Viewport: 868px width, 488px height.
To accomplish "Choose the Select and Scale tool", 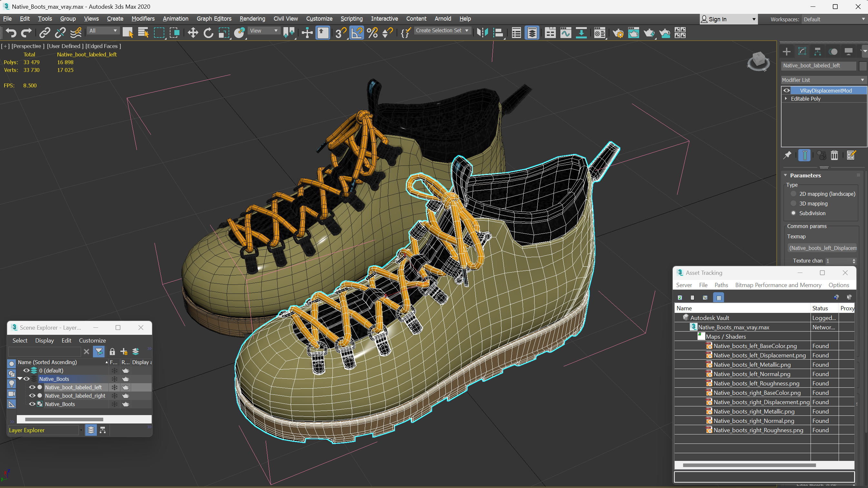I will point(224,33).
